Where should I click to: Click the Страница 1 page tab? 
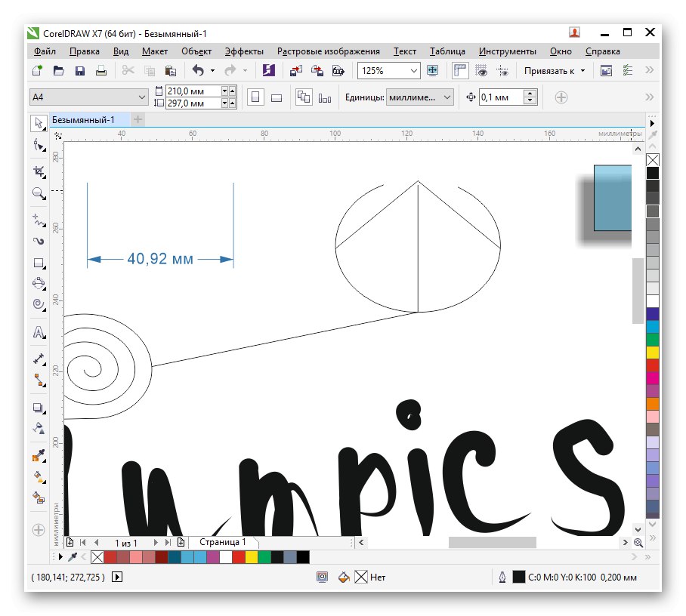pos(222,542)
